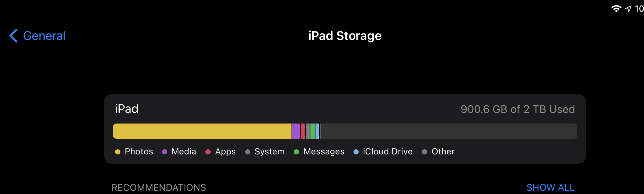Image resolution: width=644 pixels, height=194 pixels.
Task: Click the 900.6 GB of 2 TB Used text
Action: click(517, 109)
